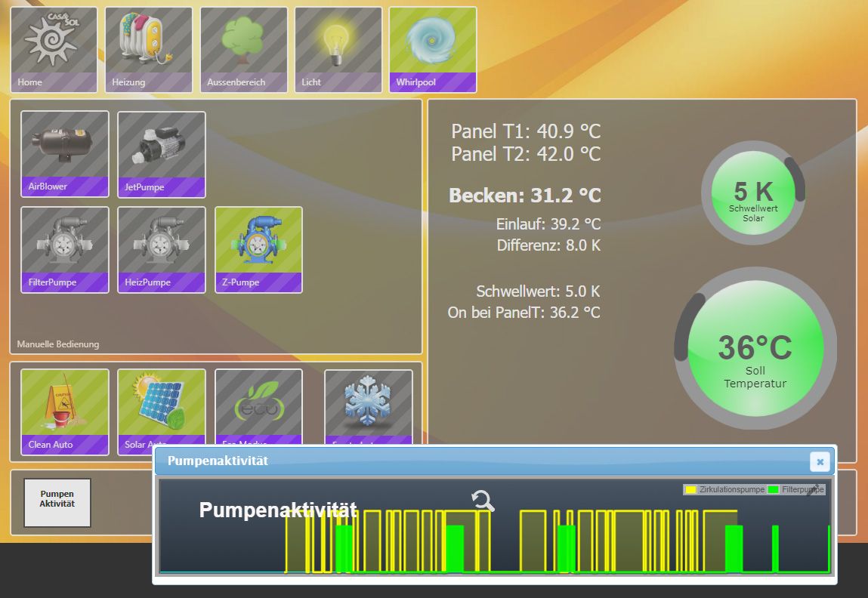The width and height of the screenshot is (868, 598).
Task: Open the Home tab
Action: [x=54, y=50]
